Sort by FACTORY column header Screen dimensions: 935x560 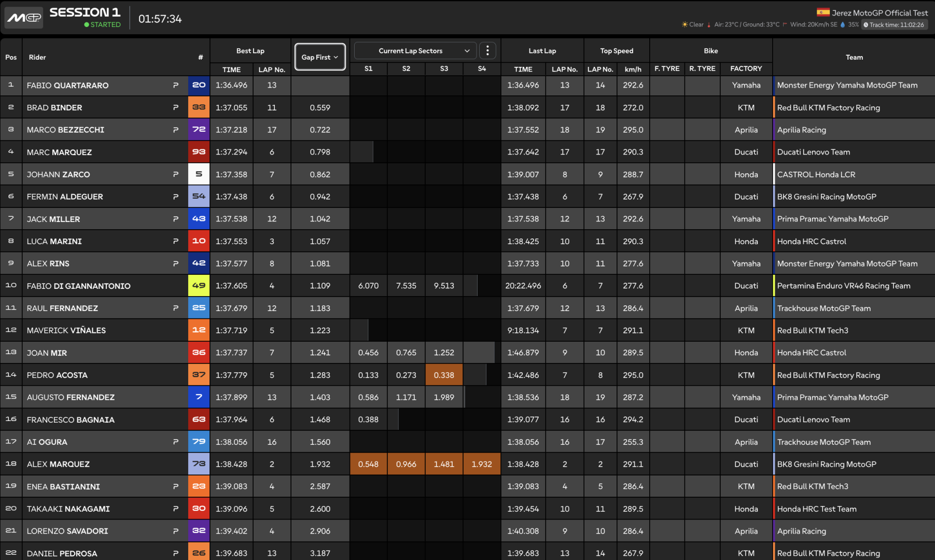coord(746,68)
